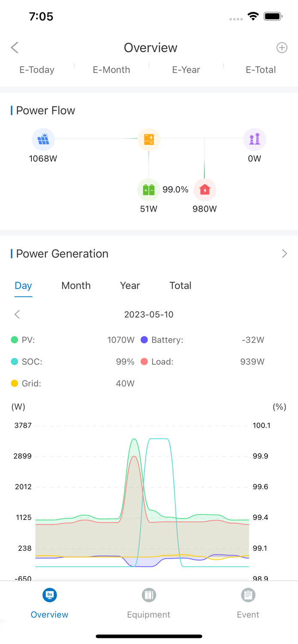Tap the solar panel PV icon
This screenshot has height=644, width=298.
click(43, 140)
